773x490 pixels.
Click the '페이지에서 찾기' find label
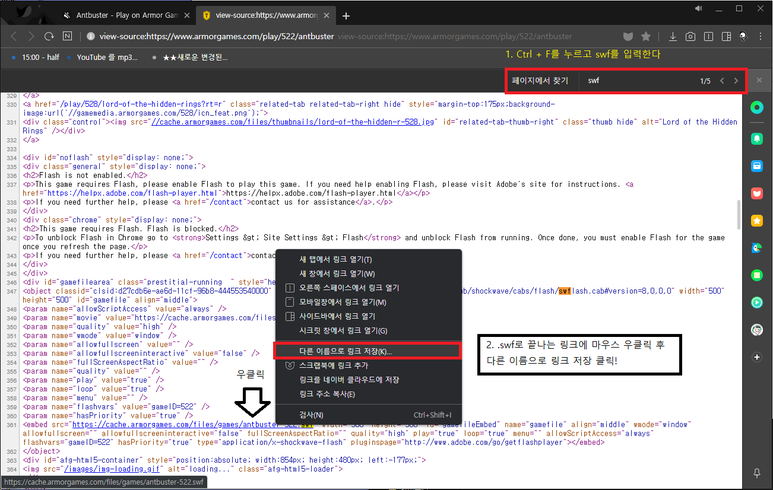coord(540,81)
